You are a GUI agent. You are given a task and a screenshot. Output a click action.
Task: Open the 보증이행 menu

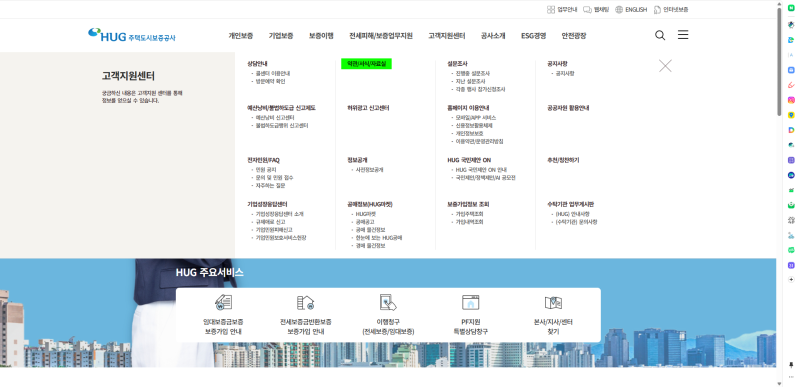321,36
